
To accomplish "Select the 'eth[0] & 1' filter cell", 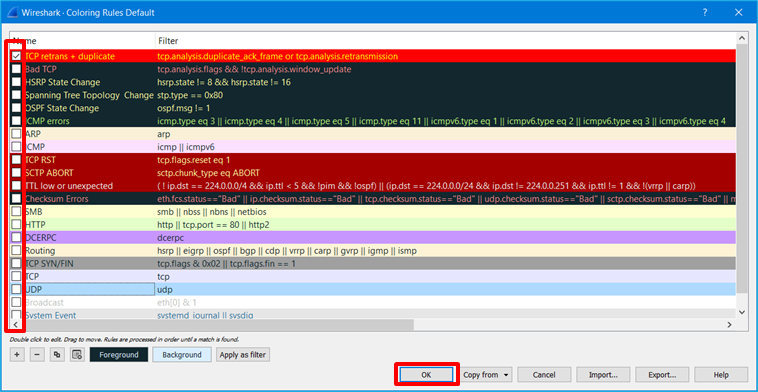I will click(x=177, y=302).
